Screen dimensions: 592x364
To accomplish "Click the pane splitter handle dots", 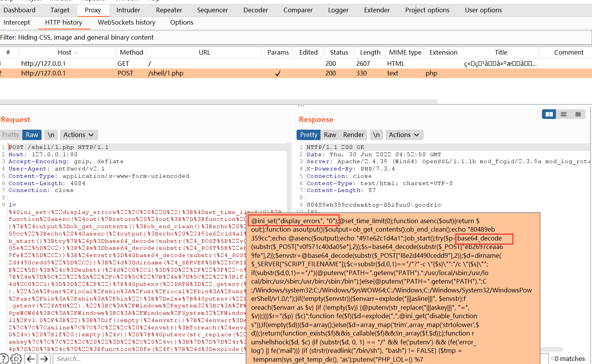I will 301,106.
